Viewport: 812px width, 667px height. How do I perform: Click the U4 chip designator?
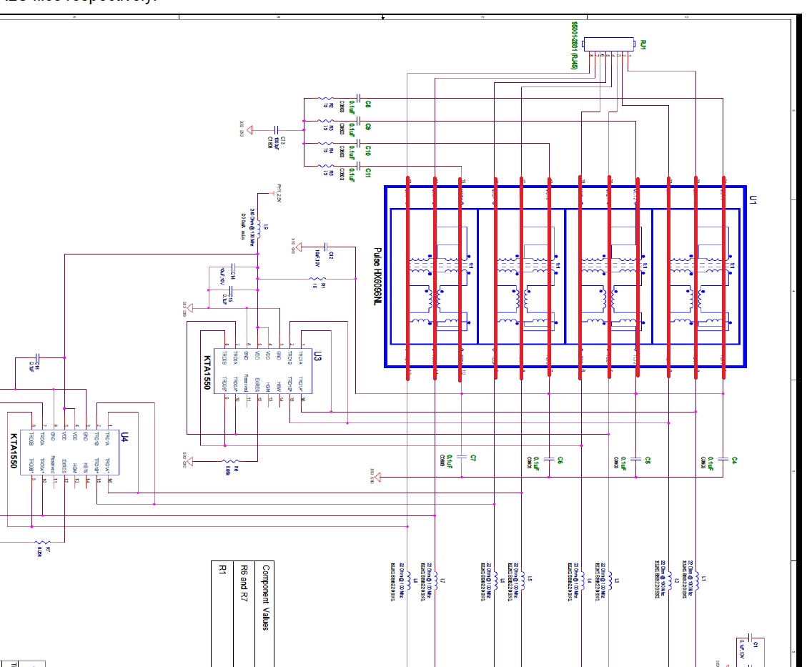(124, 437)
